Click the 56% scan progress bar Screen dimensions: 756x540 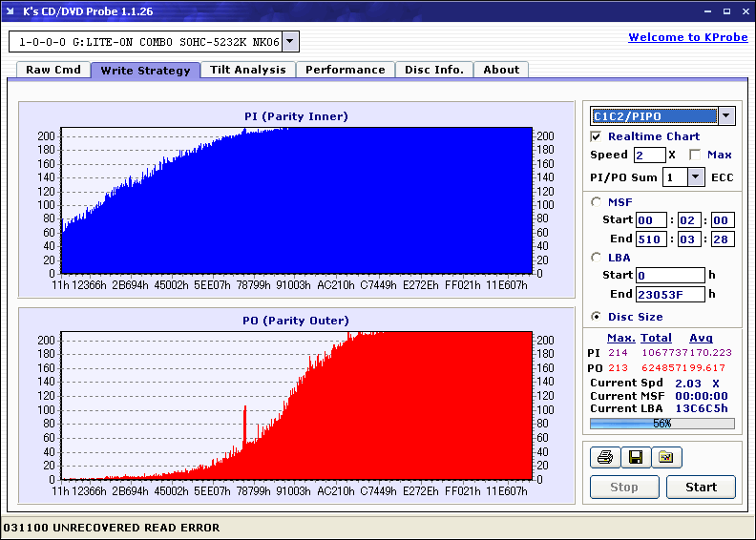tap(662, 424)
